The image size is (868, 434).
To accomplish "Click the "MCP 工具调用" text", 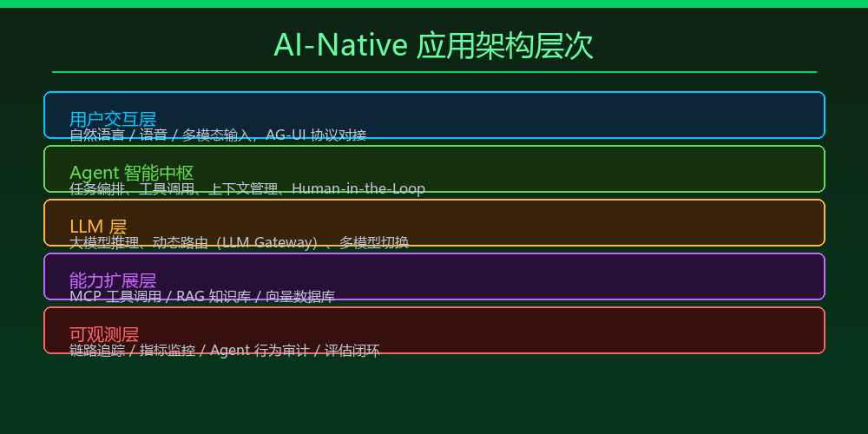I will pos(115,297).
